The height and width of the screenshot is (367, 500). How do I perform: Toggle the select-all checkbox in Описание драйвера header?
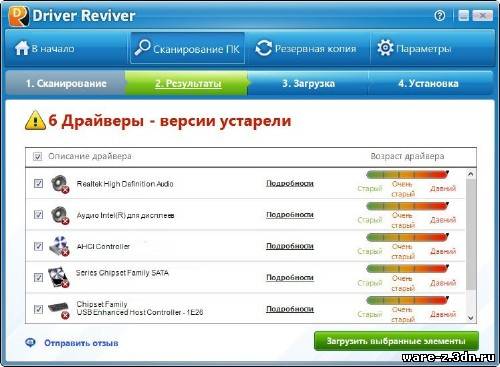[38, 156]
